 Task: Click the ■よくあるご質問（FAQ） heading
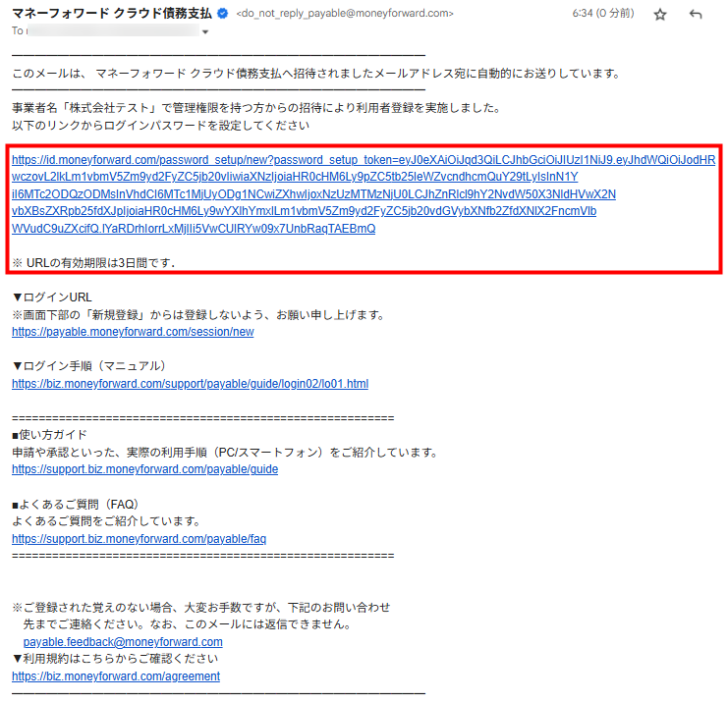tap(76, 504)
